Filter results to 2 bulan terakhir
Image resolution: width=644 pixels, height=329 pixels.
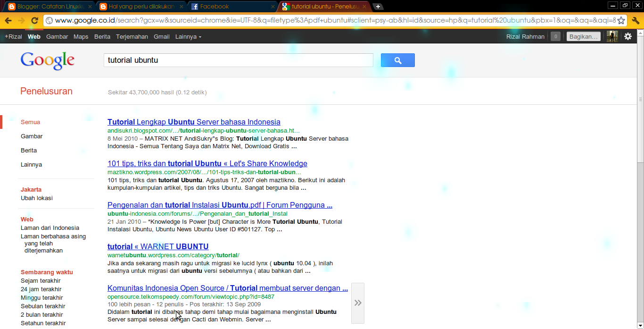(x=42, y=315)
